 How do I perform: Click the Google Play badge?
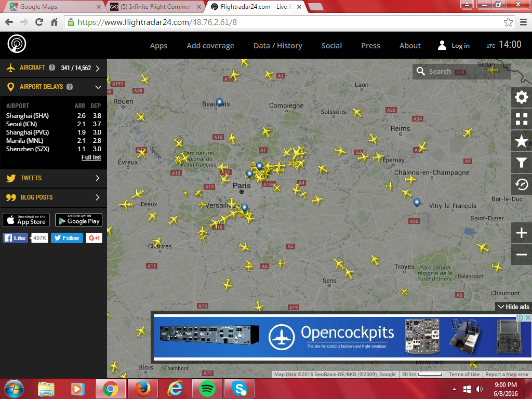[x=78, y=220]
